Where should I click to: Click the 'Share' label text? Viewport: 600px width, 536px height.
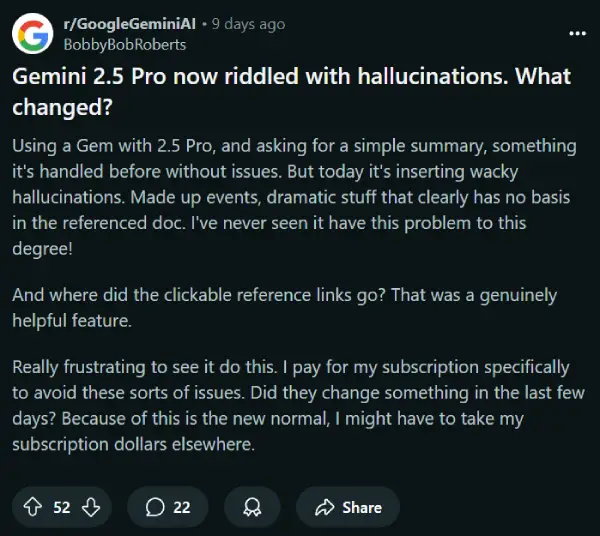361,507
